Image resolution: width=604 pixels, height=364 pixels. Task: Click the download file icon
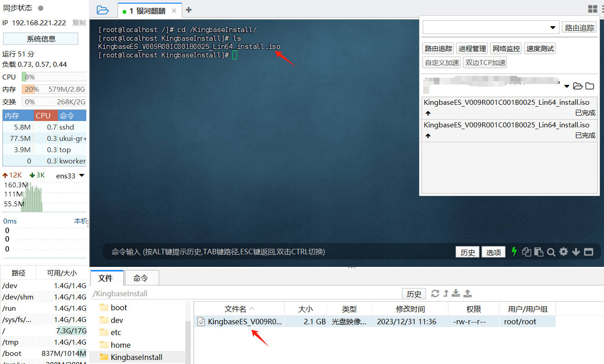coord(456,294)
